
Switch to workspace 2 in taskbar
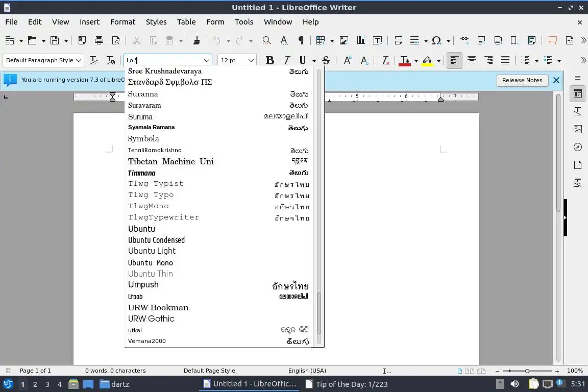pos(35,384)
